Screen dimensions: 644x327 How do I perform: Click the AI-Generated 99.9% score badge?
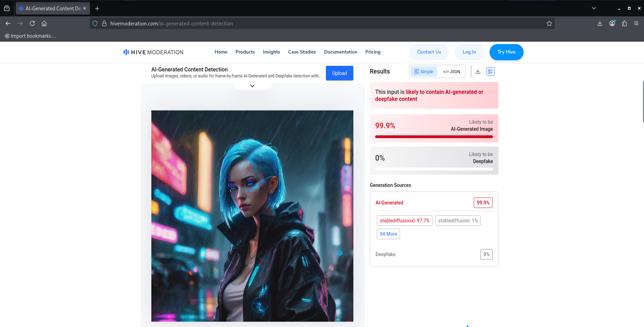(x=483, y=203)
